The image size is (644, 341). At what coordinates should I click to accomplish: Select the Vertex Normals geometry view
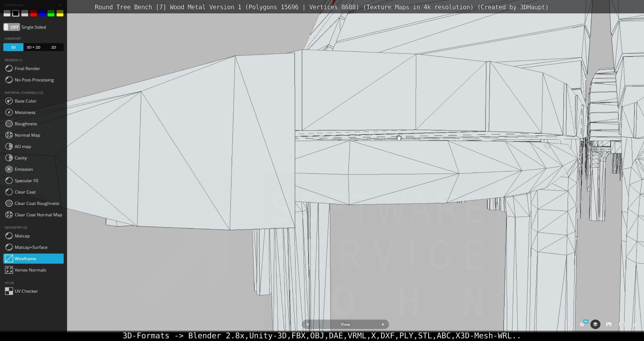pyautogui.click(x=30, y=270)
